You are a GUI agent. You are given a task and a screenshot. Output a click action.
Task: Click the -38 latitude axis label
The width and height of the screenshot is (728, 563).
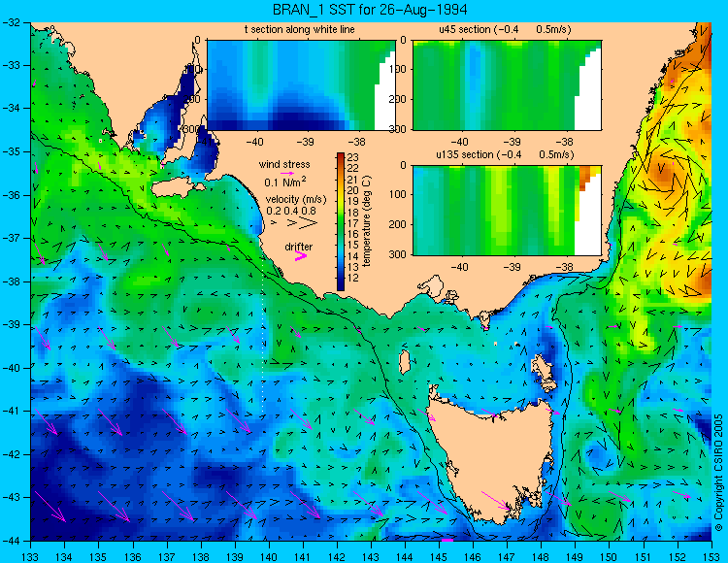[x=11, y=281]
